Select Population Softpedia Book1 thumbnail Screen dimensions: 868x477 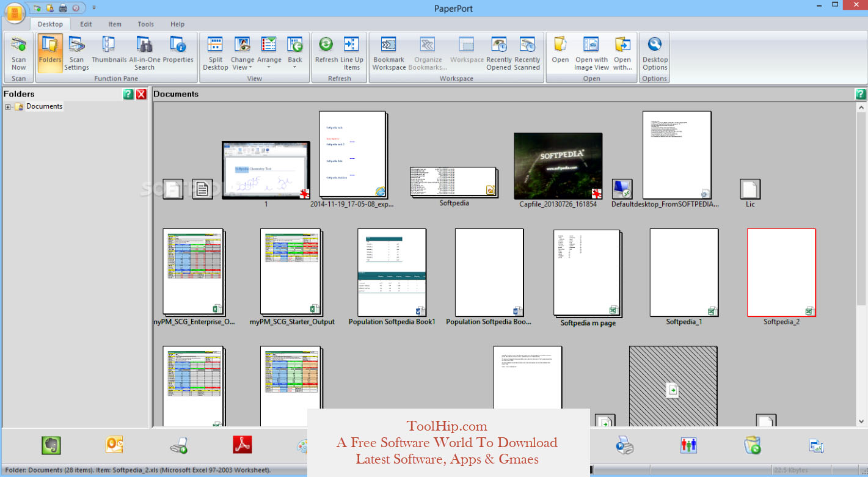pyautogui.click(x=392, y=272)
